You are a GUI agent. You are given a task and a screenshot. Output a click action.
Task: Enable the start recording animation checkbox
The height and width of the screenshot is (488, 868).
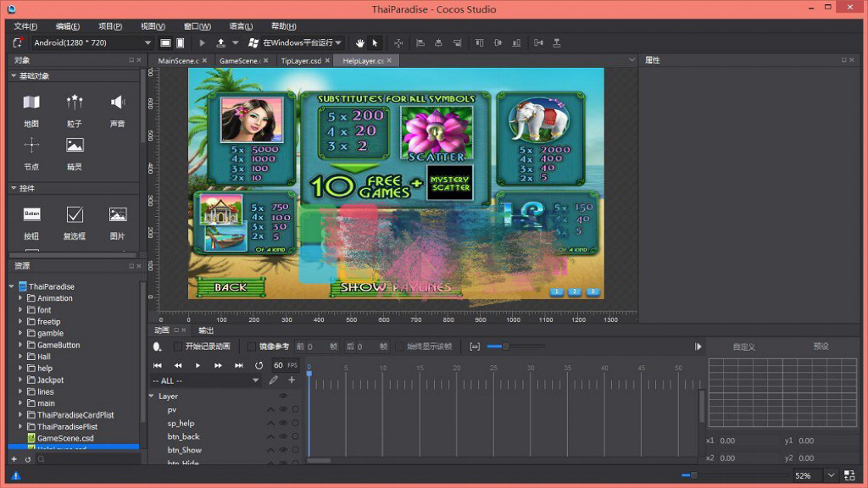coord(178,347)
